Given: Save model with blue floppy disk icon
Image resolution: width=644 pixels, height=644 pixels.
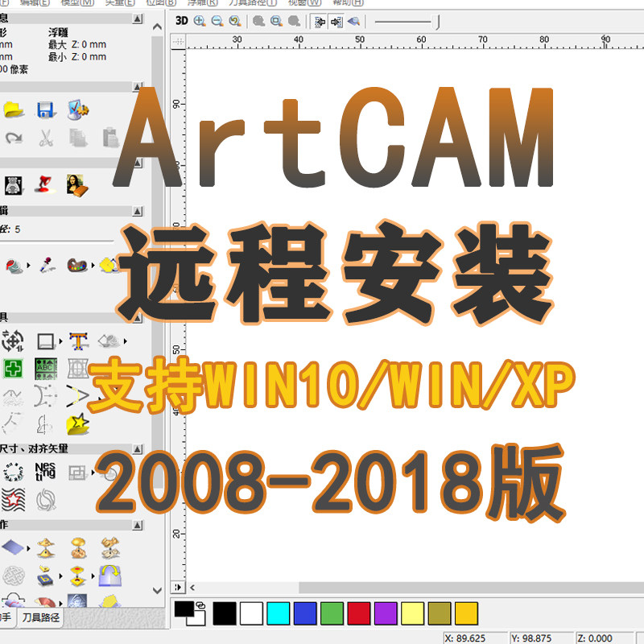Looking at the screenshot, I should point(45,110).
